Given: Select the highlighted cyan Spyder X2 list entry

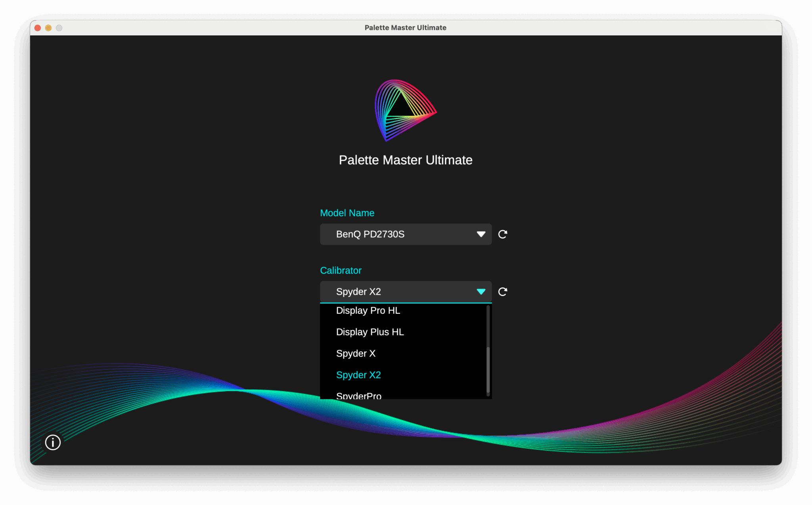Looking at the screenshot, I should coord(358,375).
